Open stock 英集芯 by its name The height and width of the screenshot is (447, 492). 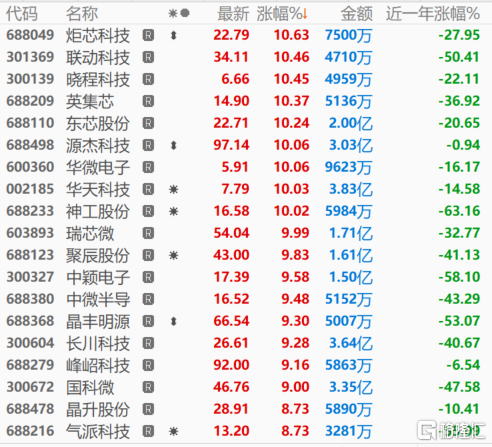coord(90,101)
